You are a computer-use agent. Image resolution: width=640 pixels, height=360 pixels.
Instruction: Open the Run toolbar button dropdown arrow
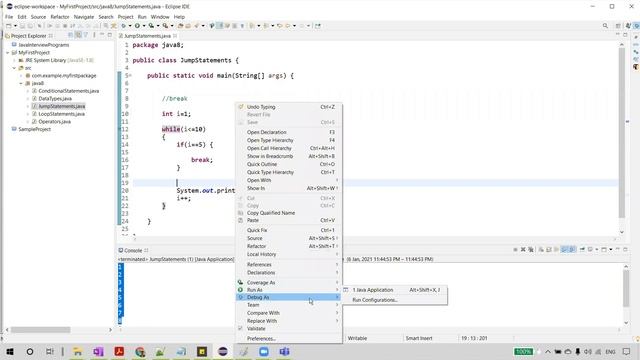(x=144, y=26)
